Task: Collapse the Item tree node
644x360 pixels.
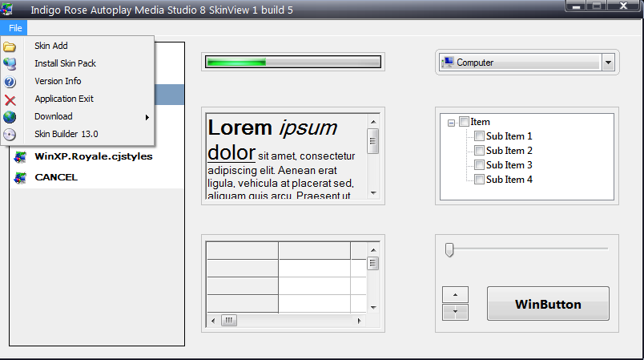Action: (451, 123)
